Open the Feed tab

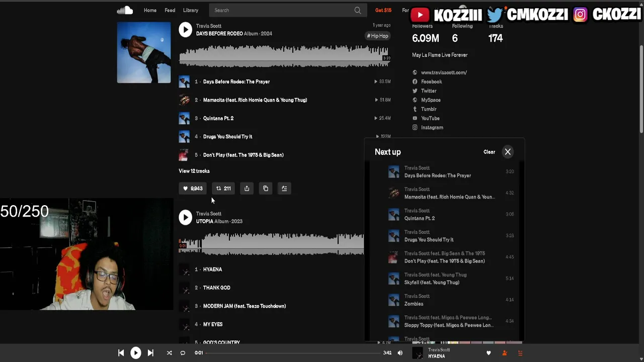click(170, 10)
